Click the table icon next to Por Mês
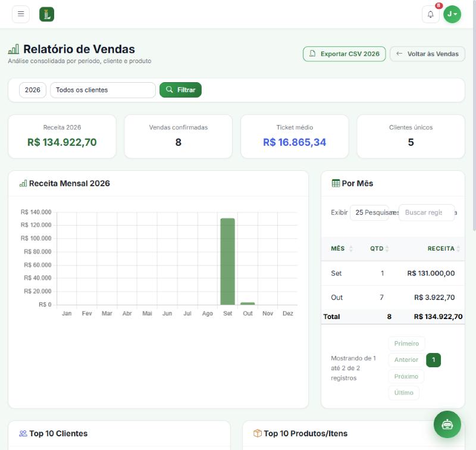 pos(336,183)
